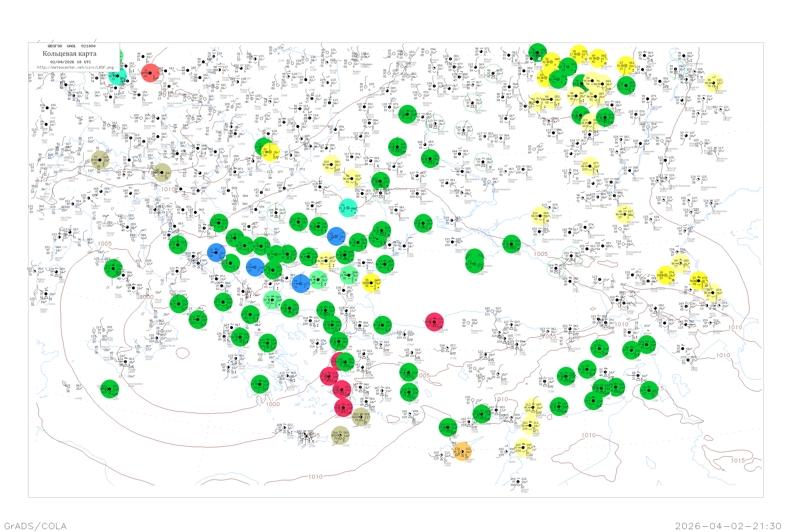Select the 2026-04-02-21:30 timestamp
Image resolution: width=798 pixels, height=532 pixels.
point(728,526)
